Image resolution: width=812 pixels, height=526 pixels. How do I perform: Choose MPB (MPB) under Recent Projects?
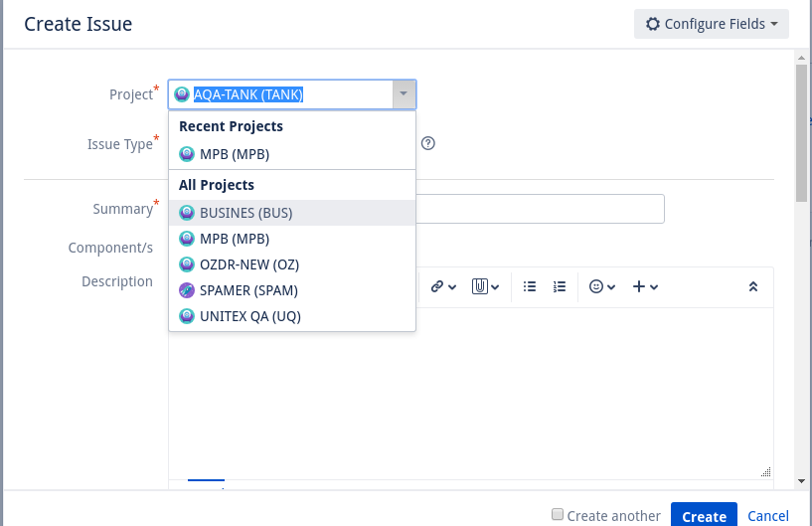292,154
